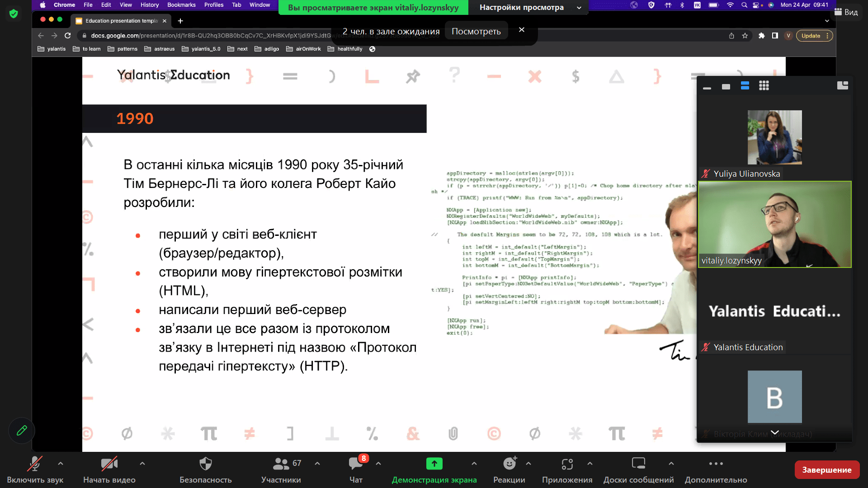Click the red Завершение button
This screenshot has width=868, height=488.
[x=827, y=470]
